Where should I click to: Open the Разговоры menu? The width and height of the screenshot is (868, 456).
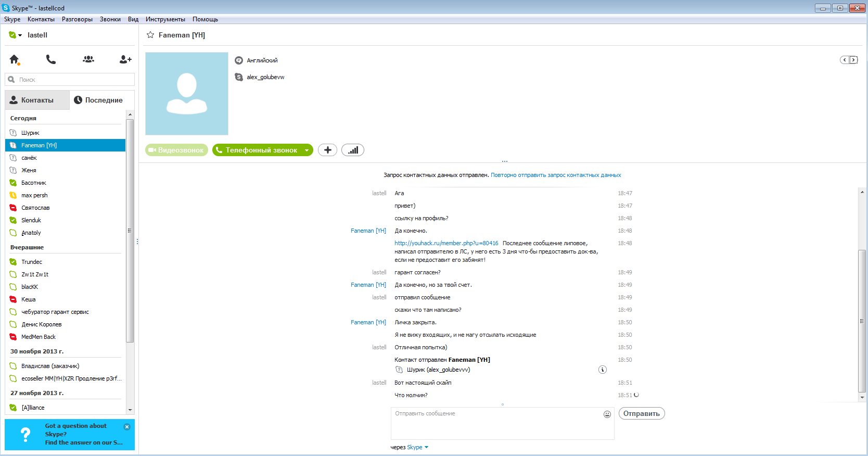(x=77, y=19)
